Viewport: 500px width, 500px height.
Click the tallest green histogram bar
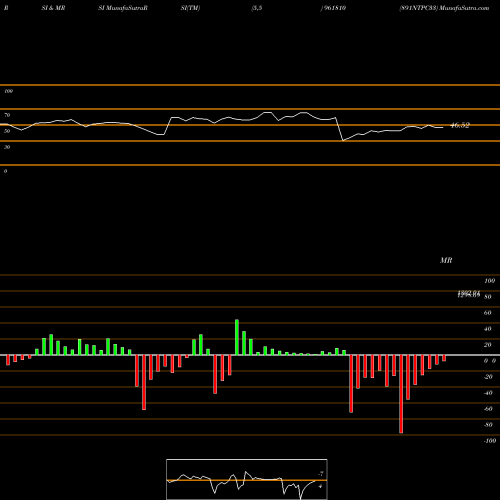[237, 337]
